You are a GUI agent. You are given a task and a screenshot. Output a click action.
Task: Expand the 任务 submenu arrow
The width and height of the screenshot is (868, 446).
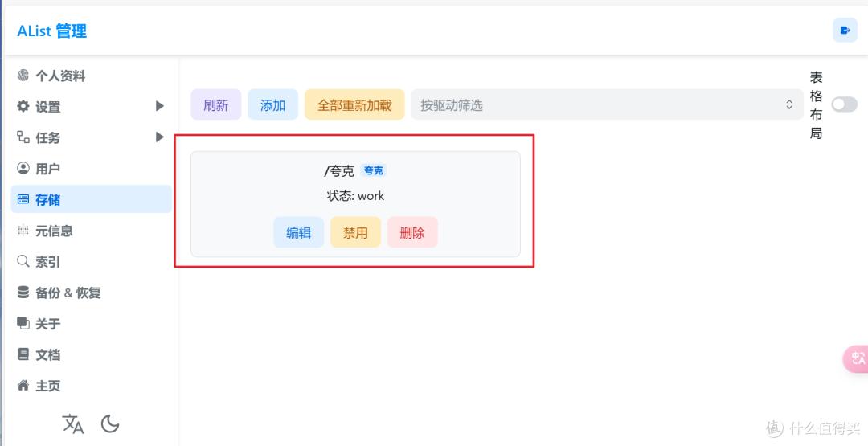tap(159, 137)
